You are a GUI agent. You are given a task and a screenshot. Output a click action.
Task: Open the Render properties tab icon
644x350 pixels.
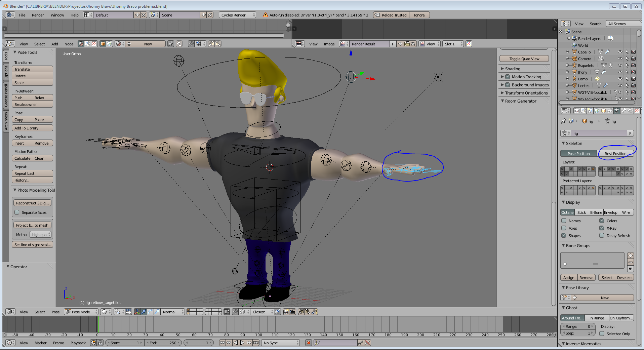pos(576,111)
